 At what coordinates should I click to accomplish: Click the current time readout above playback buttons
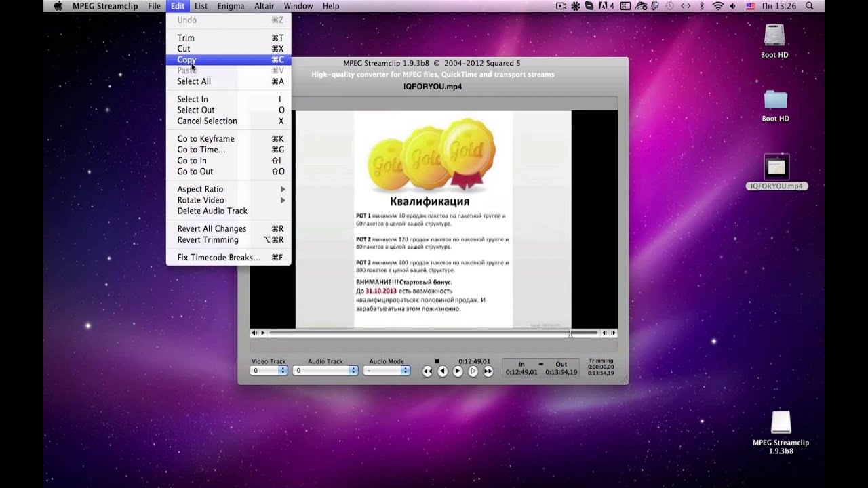[474, 361]
